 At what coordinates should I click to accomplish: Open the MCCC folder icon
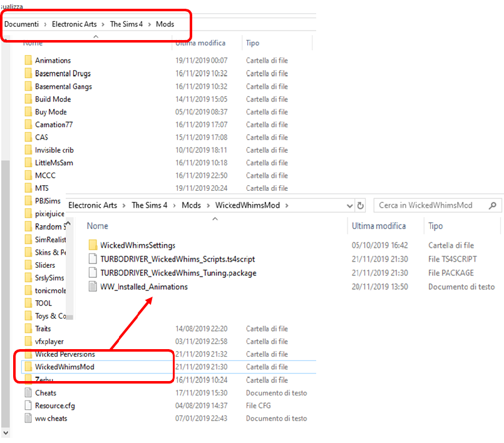point(28,175)
